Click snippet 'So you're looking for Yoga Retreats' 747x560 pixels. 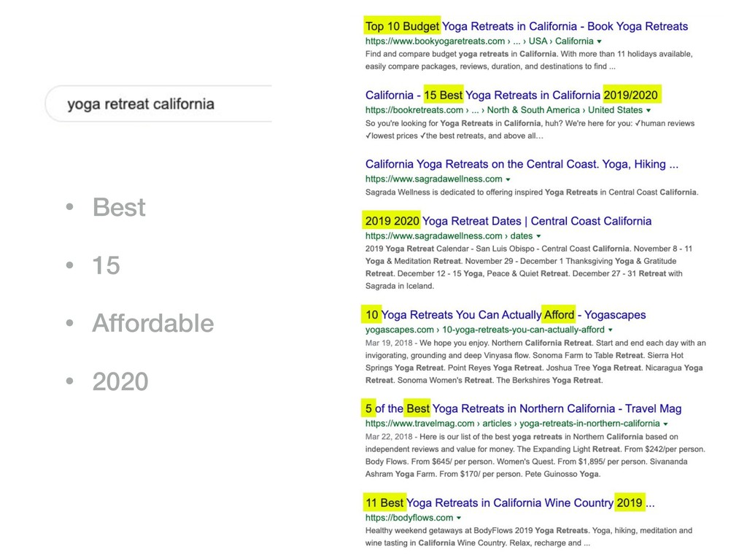pos(530,130)
